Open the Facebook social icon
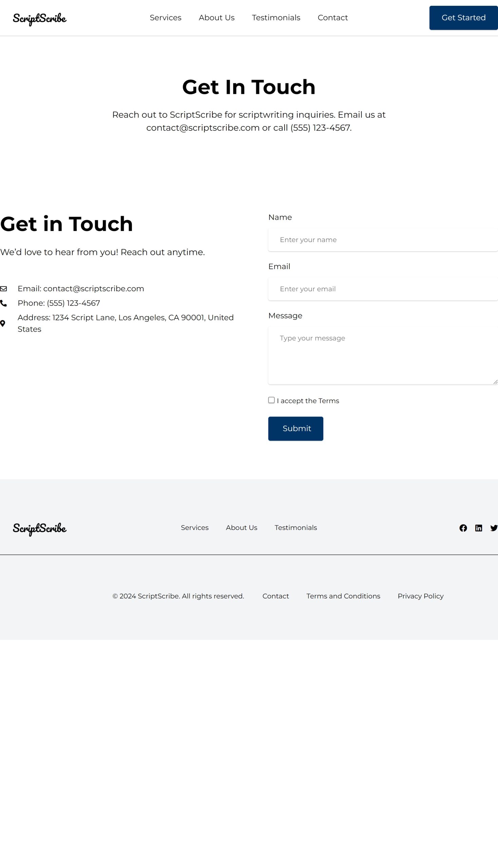The image size is (498, 868). (x=463, y=528)
